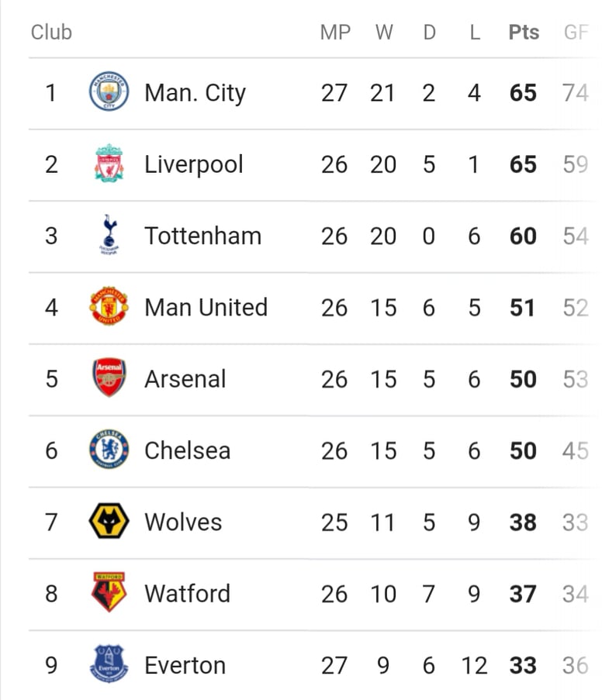The image size is (602, 700).
Task: Click the Watford club crest
Action: pyautogui.click(x=109, y=592)
